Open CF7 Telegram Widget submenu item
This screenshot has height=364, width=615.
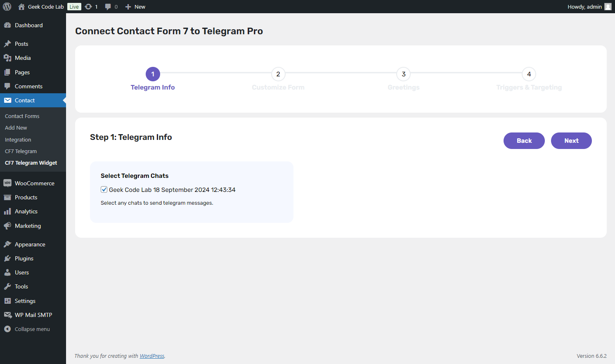point(31,163)
